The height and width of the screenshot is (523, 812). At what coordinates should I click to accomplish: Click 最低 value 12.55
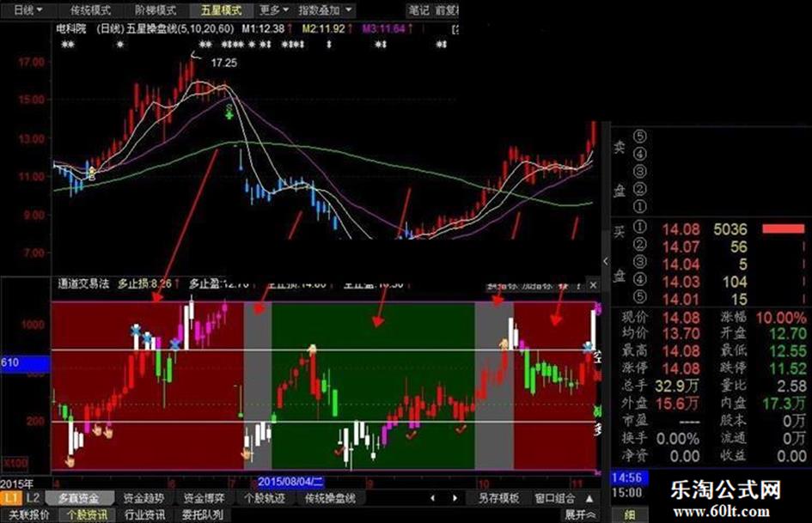[787, 351]
